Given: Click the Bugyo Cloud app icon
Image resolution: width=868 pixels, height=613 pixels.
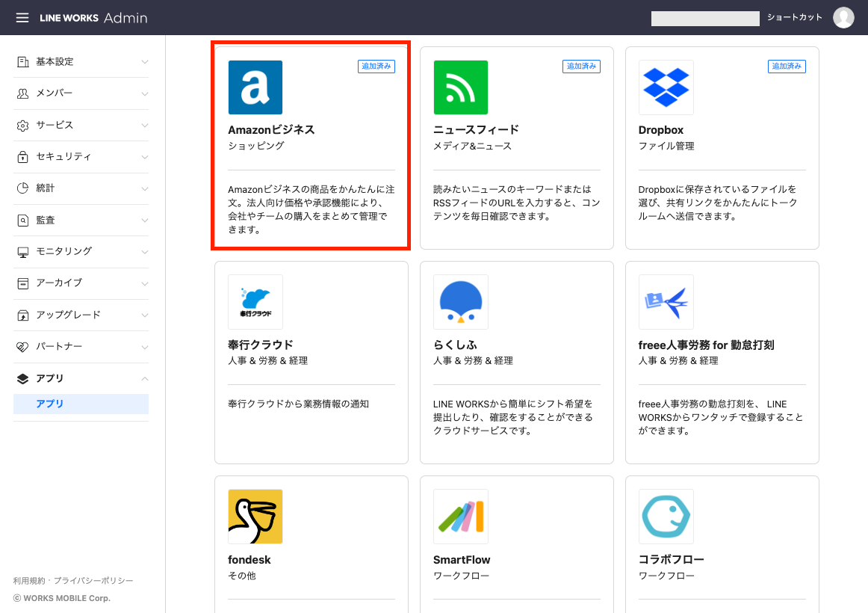Looking at the screenshot, I should [255, 302].
